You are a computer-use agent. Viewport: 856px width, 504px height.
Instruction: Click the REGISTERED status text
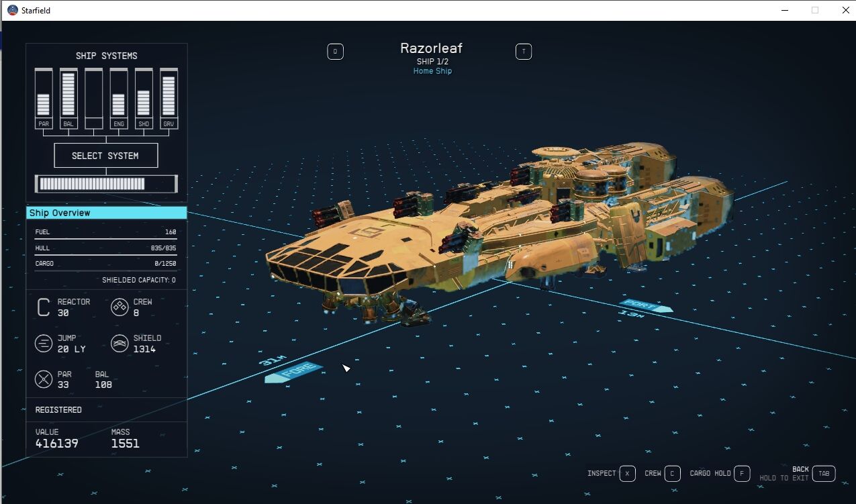[x=58, y=409]
